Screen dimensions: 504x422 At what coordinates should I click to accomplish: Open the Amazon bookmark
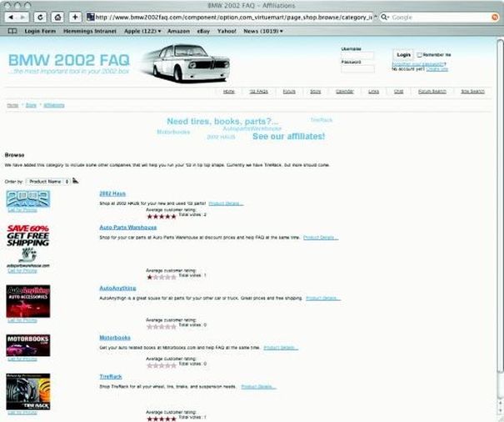click(178, 31)
